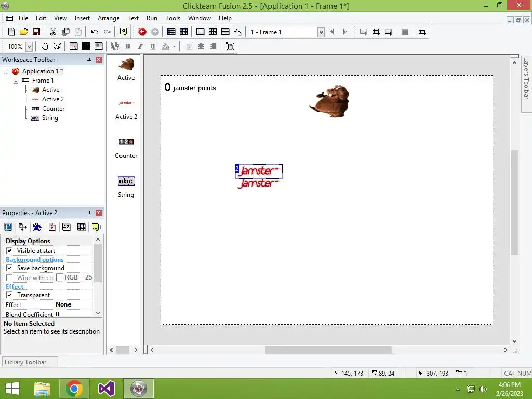Screen dimensions: 532x399
Task: Open the Run menu
Action: pyautogui.click(x=152, y=18)
